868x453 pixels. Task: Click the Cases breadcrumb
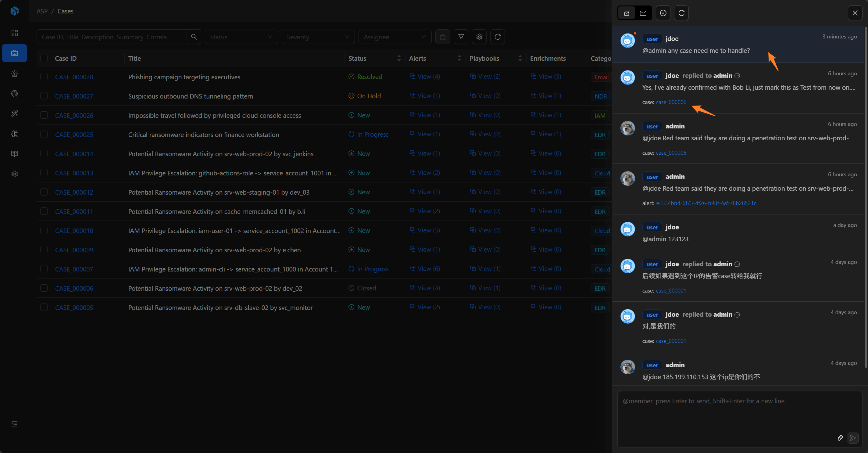coord(65,11)
